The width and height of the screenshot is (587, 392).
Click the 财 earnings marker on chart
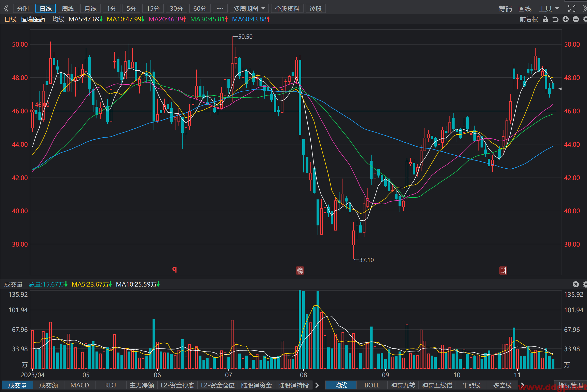(x=503, y=271)
